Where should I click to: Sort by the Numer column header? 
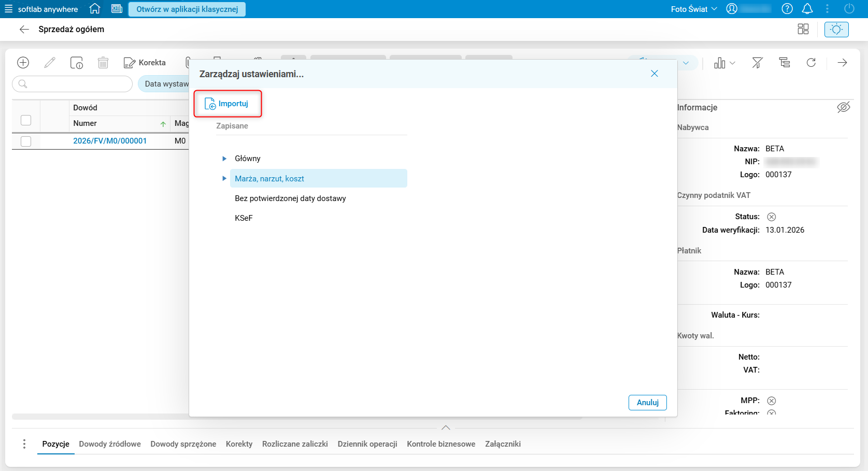[x=85, y=123]
